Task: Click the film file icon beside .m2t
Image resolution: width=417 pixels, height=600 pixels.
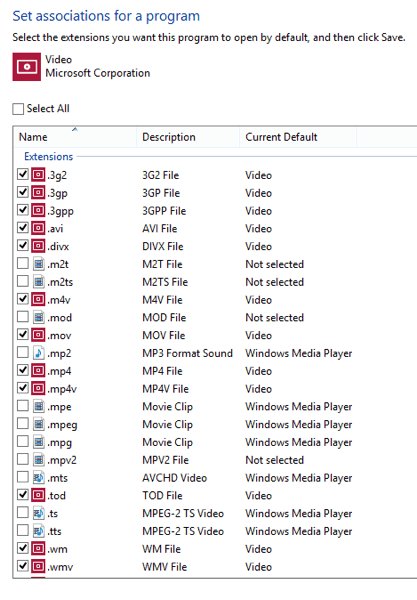Action: (38, 264)
